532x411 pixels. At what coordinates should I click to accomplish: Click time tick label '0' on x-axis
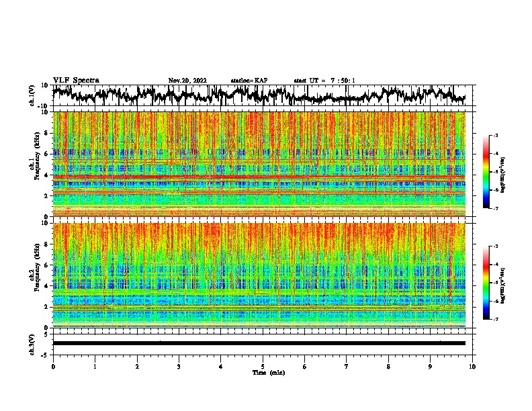click(x=53, y=367)
